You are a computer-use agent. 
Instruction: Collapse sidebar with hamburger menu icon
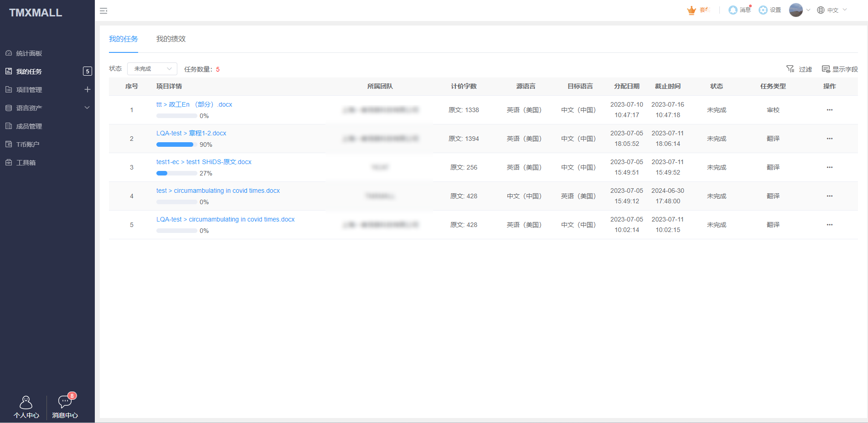(103, 10)
